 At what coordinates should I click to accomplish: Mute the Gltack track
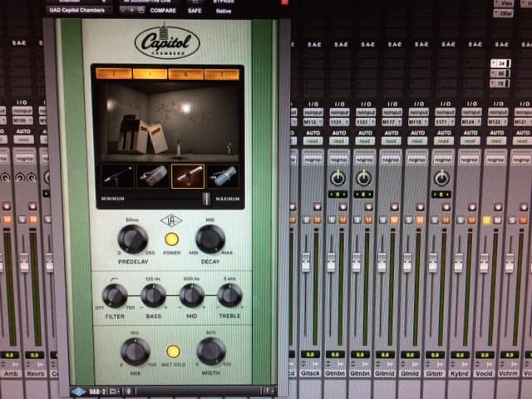pyautogui.click(x=318, y=220)
